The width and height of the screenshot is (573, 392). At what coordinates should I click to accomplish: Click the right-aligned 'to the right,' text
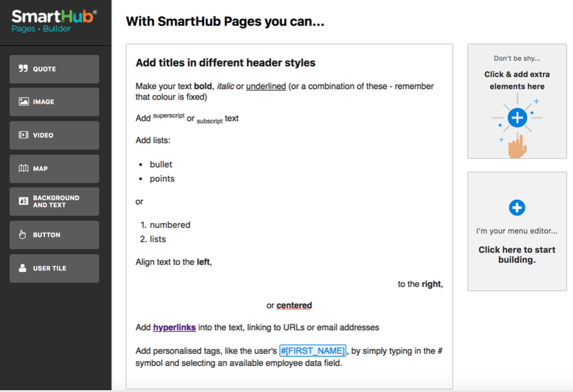point(420,284)
